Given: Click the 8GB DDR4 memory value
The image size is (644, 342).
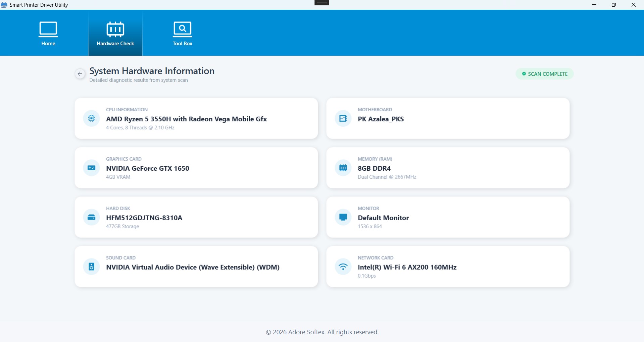Looking at the screenshot, I should 374,168.
